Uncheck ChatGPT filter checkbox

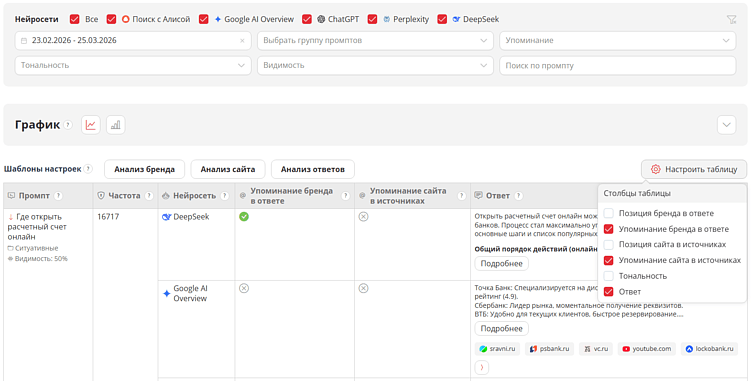(x=307, y=19)
